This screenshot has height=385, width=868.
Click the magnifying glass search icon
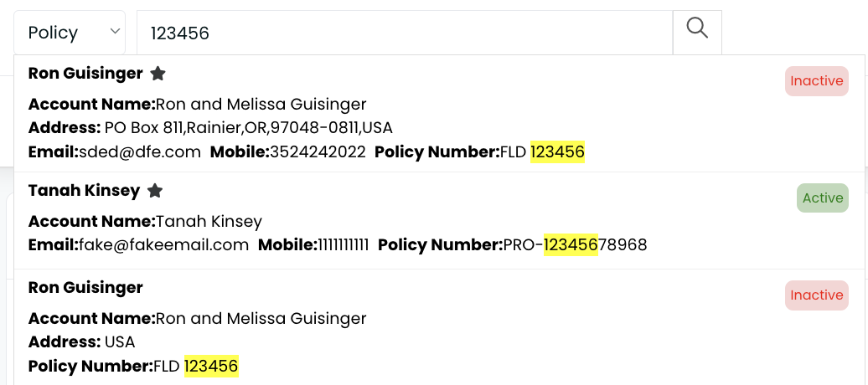pos(697,28)
